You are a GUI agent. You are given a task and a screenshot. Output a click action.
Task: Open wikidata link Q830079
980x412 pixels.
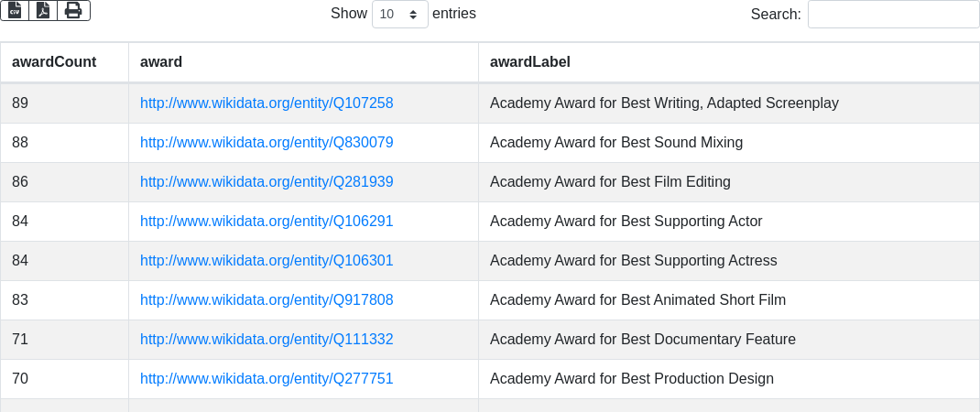pos(267,143)
